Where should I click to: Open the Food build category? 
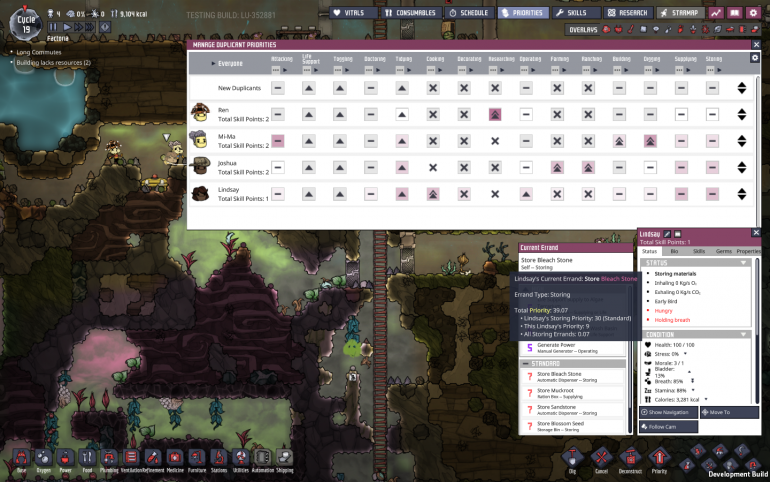click(87, 458)
